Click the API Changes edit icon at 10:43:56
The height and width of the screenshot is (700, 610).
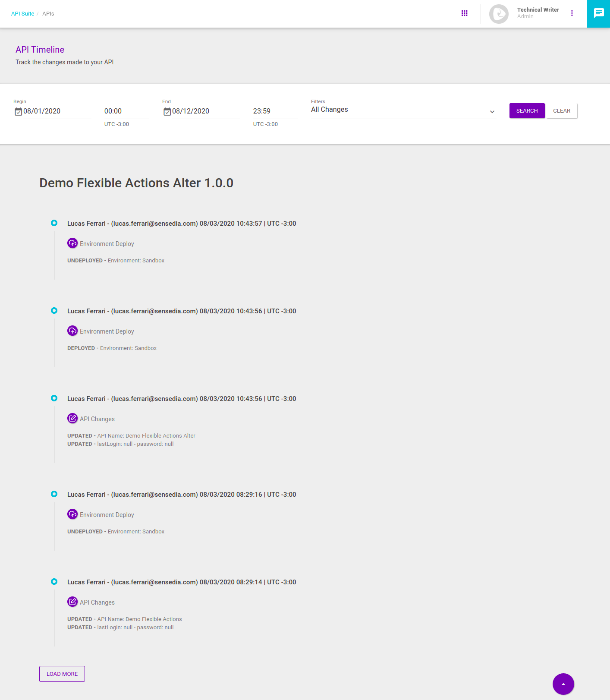pos(72,419)
